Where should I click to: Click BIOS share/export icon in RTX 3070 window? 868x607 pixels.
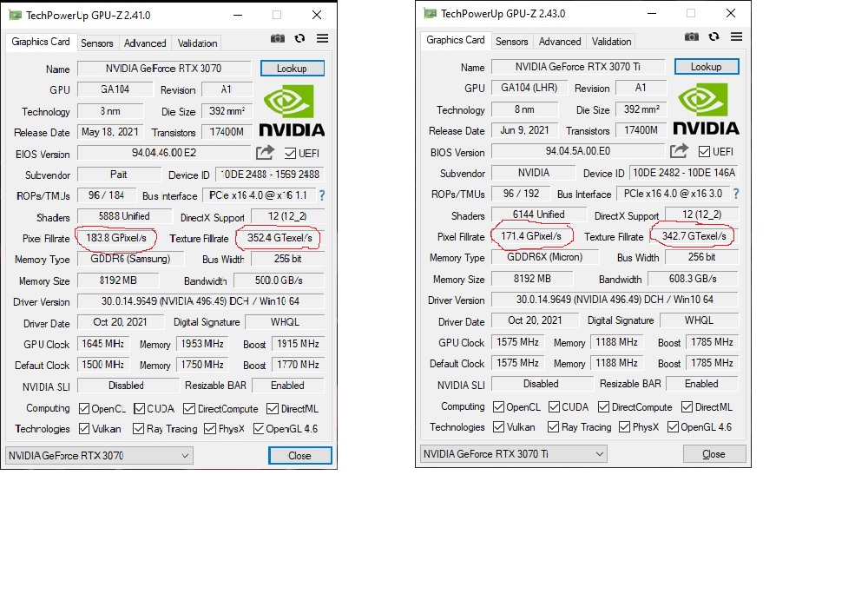coord(265,152)
